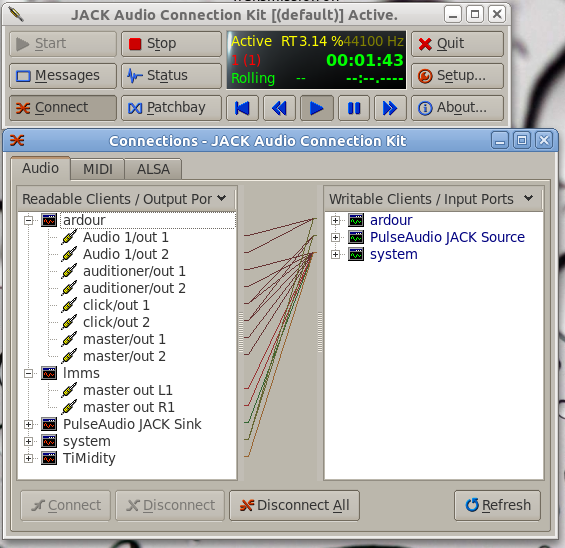The height and width of the screenshot is (548, 565).
Task: Open the Patchbay window
Action: pyautogui.click(x=171, y=107)
